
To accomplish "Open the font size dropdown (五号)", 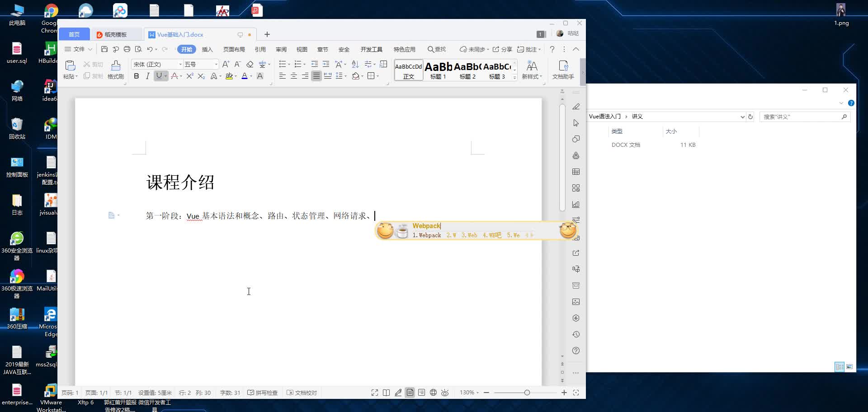I will point(216,64).
